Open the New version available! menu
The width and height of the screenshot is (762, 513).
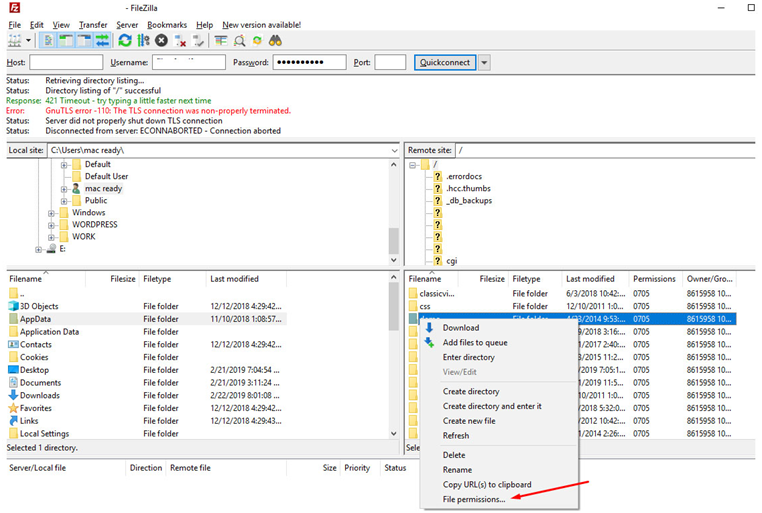pyautogui.click(x=261, y=25)
